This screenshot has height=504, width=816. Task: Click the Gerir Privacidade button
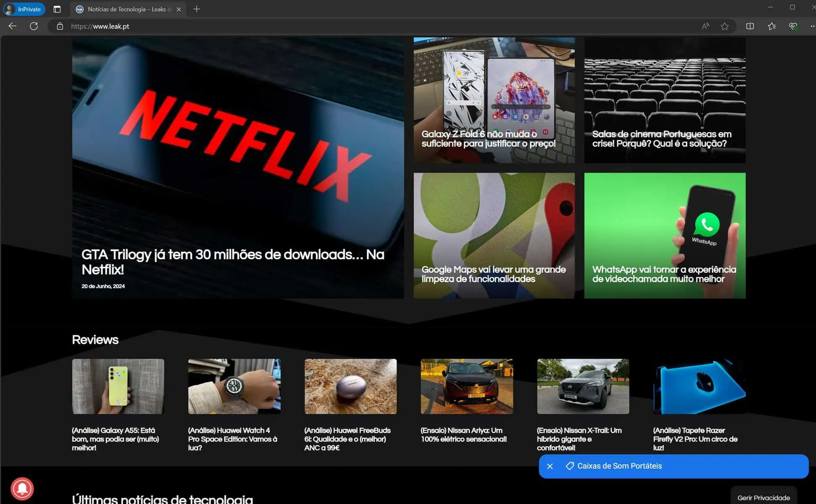[763, 497]
